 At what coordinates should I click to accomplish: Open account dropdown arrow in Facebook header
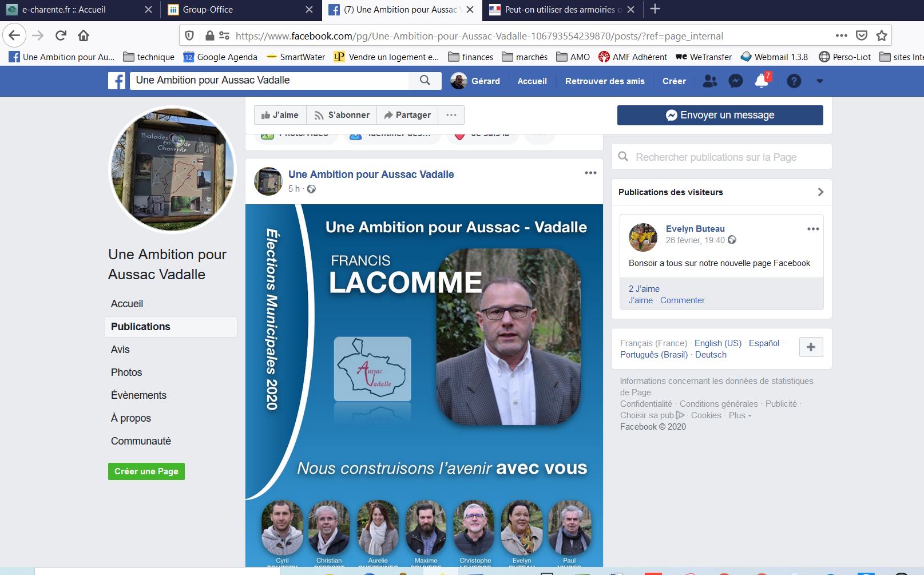(819, 81)
